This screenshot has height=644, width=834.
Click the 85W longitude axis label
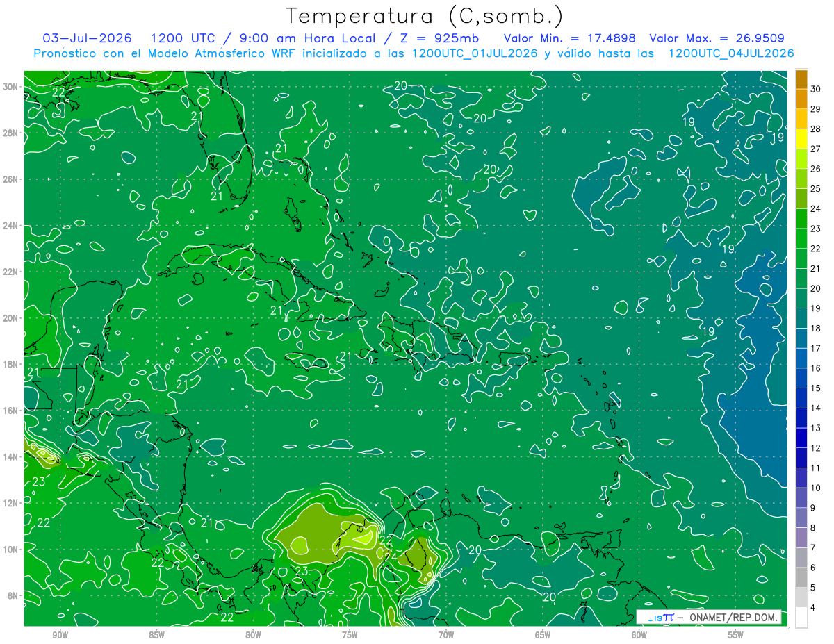(x=156, y=635)
